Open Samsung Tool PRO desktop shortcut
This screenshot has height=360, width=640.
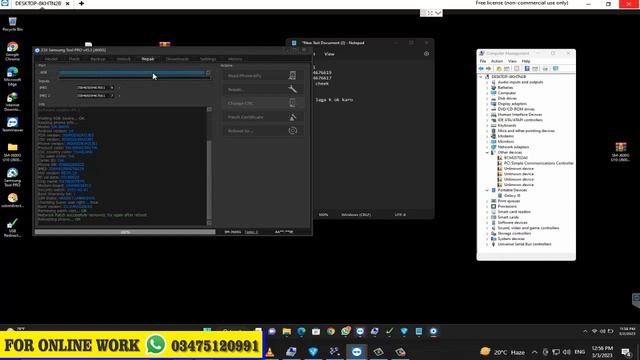(12, 178)
